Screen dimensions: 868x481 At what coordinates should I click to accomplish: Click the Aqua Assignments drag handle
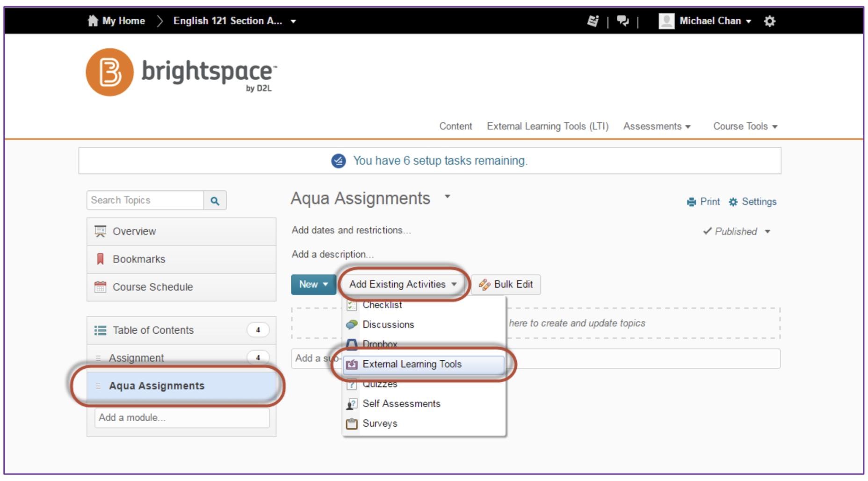pos(98,386)
